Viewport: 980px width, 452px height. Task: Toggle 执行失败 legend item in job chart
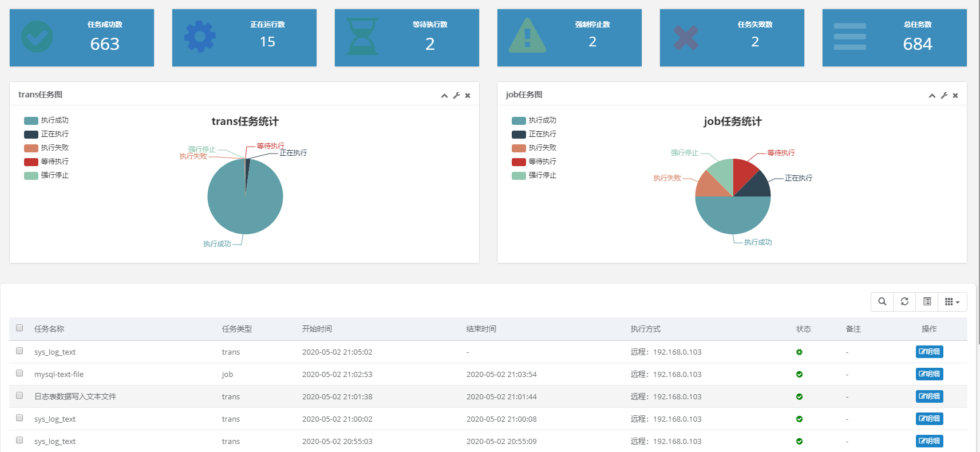[534, 148]
